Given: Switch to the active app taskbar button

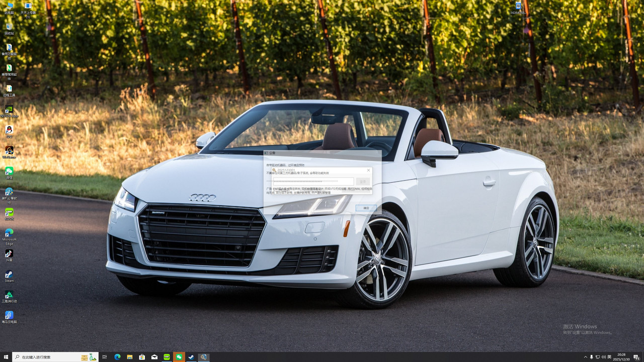Looking at the screenshot, I should click(x=203, y=357).
